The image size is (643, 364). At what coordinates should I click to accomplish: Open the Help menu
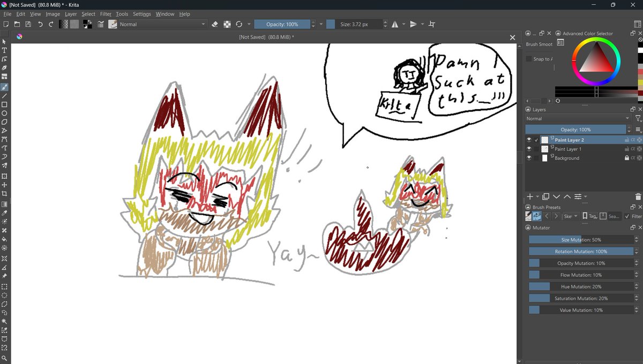click(185, 14)
